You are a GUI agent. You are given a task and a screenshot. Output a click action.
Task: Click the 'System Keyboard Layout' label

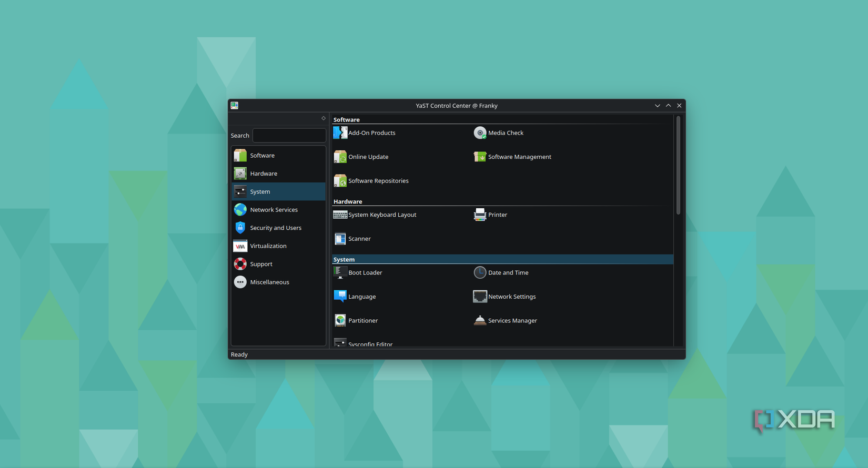[382, 215]
